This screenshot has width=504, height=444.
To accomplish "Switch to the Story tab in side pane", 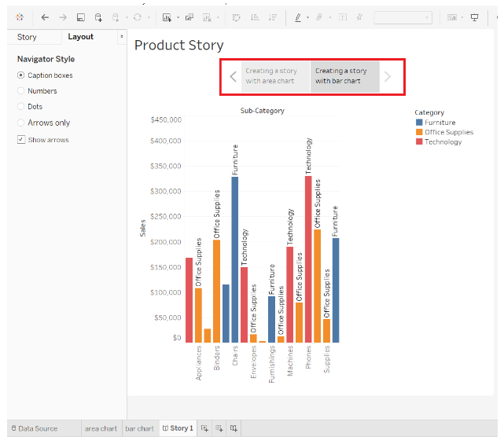I will click(27, 37).
